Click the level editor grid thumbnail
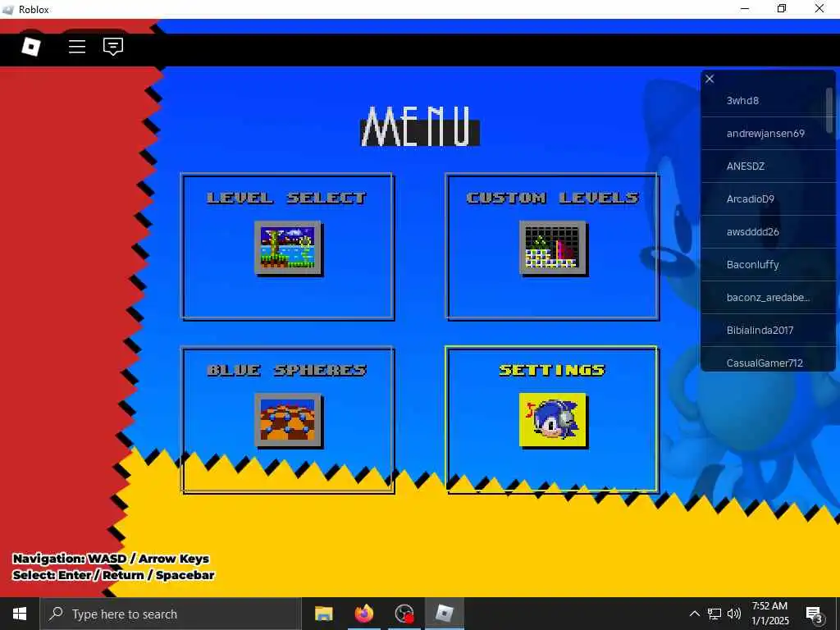 point(554,248)
